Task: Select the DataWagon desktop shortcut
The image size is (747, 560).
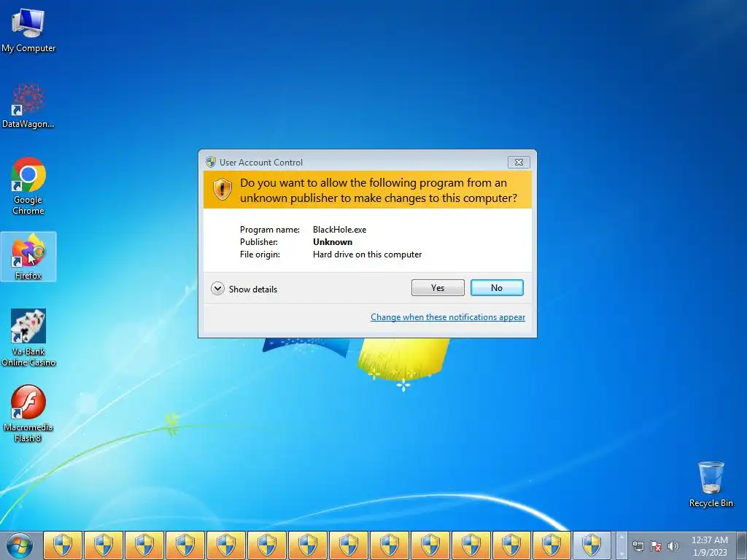Action: (x=28, y=106)
